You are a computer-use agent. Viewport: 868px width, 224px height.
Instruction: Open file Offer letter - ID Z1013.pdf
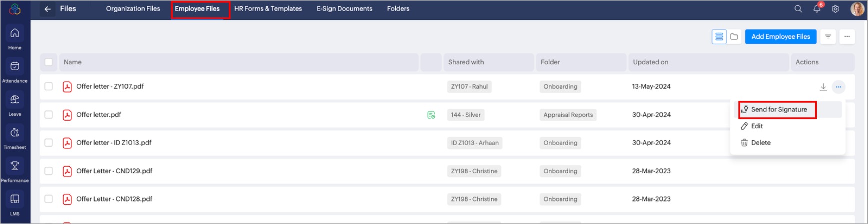(114, 142)
